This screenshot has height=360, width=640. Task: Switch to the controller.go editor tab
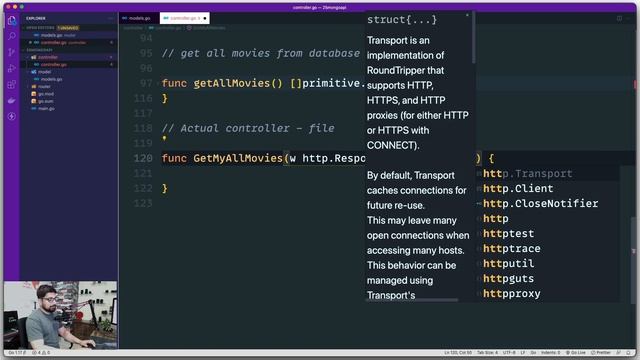click(184, 18)
